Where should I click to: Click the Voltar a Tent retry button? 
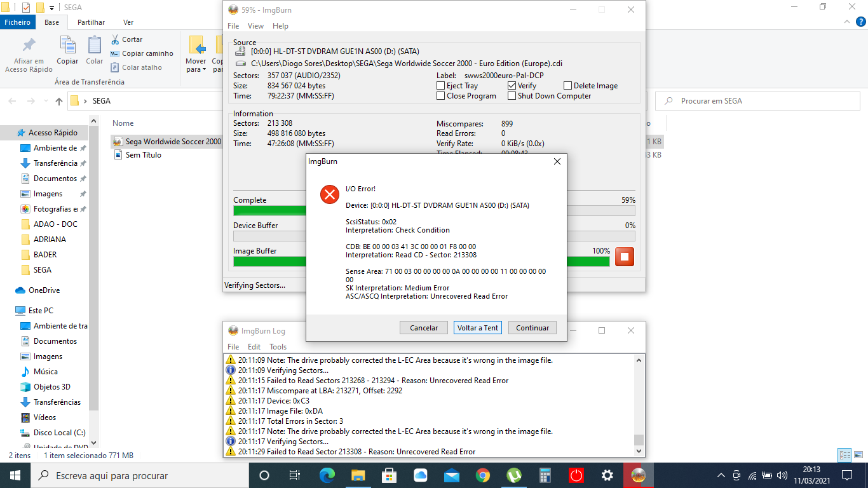click(x=478, y=328)
